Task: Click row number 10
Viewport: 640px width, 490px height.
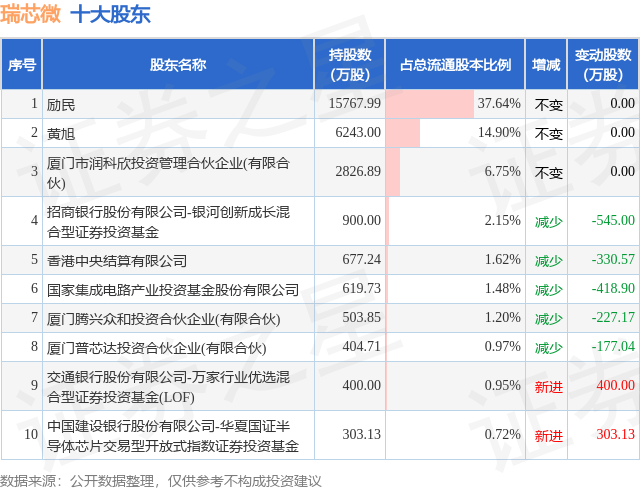Action: (31, 434)
